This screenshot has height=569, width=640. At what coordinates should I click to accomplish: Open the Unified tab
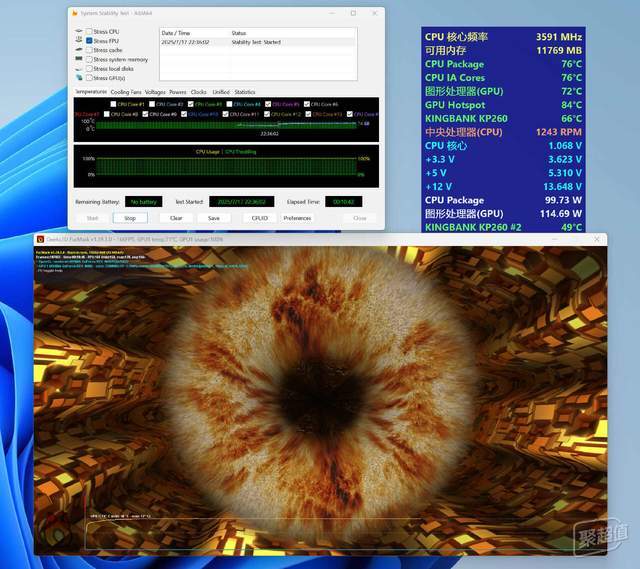221,92
